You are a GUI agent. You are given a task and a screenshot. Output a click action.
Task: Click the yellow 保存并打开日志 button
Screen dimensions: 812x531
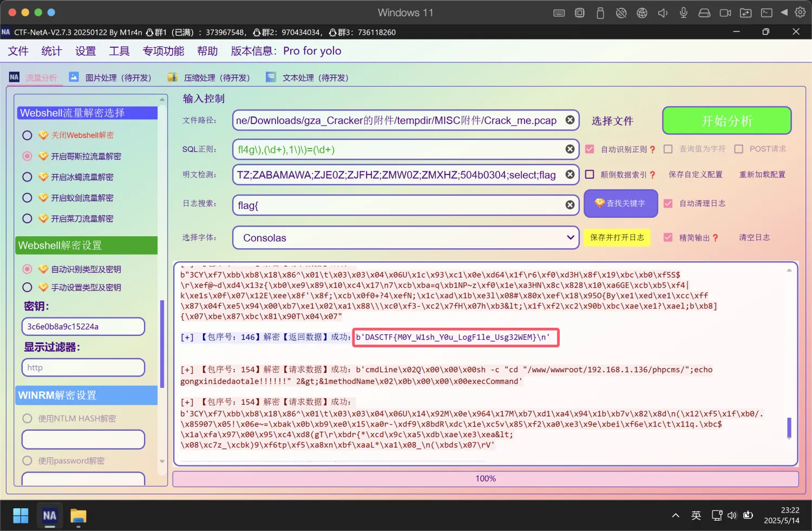tap(617, 237)
